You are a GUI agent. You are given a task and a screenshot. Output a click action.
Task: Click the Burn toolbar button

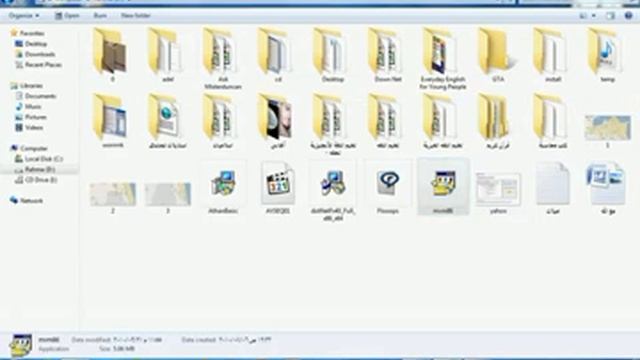pyautogui.click(x=100, y=16)
